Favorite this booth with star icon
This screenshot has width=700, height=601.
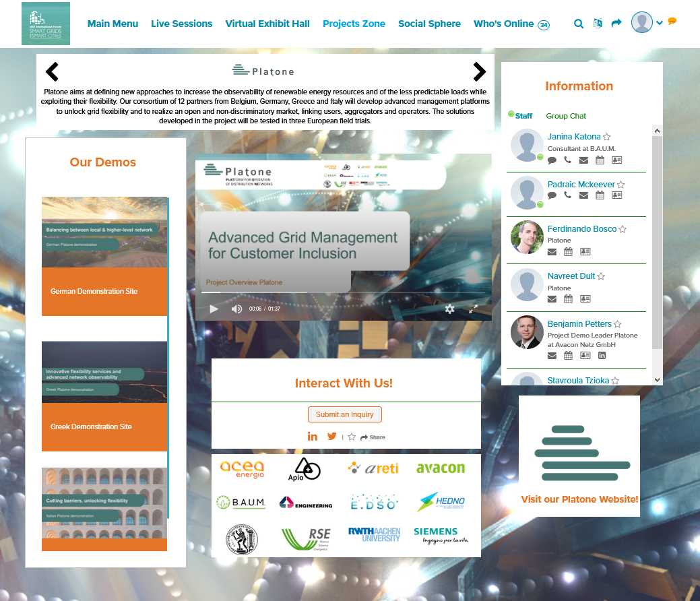pyautogui.click(x=352, y=437)
